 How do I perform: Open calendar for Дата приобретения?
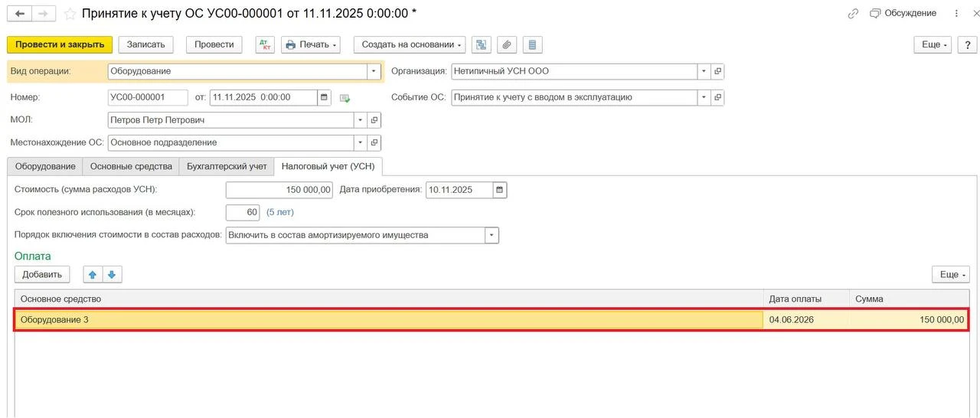[x=500, y=190]
